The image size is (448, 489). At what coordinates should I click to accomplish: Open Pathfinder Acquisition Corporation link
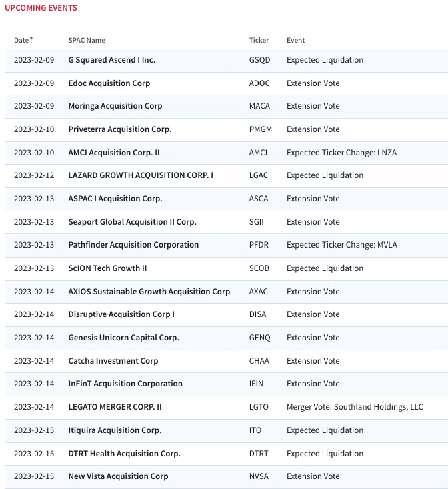point(133,245)
